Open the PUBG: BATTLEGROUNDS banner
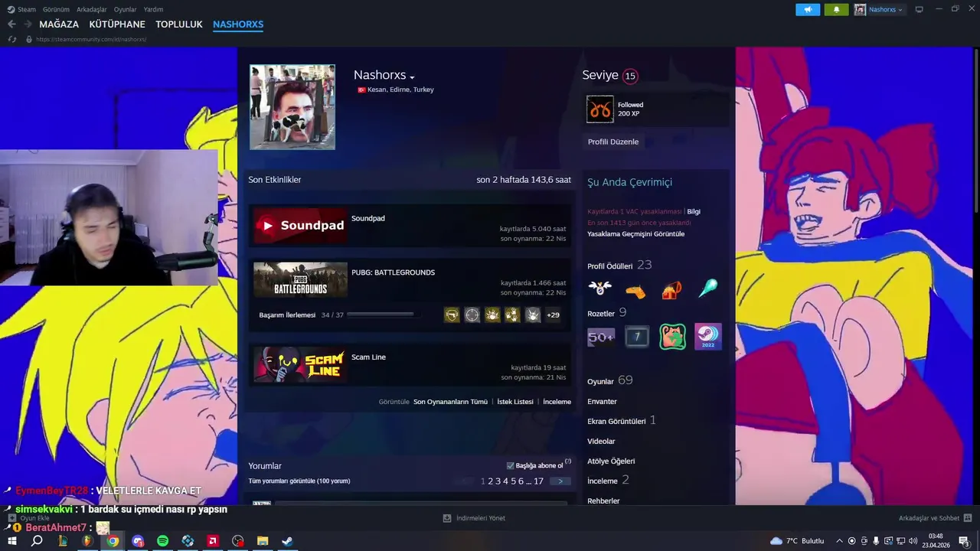 click(x=300, y=279)
